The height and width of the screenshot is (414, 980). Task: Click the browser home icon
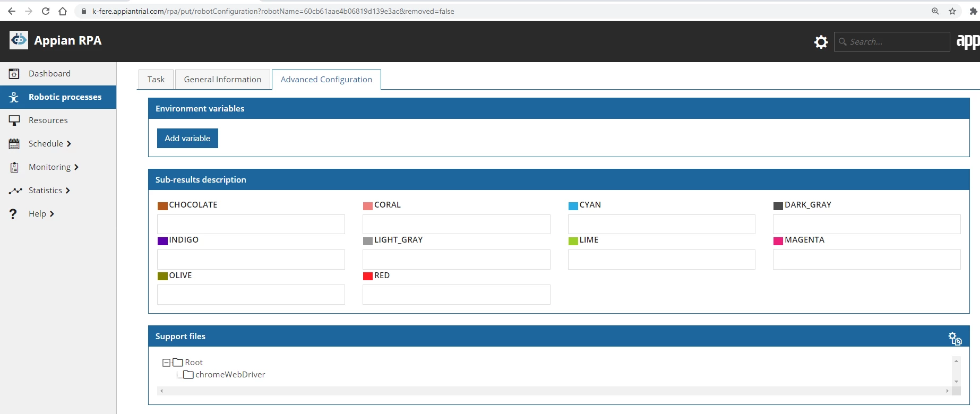(x=63, y=11)
